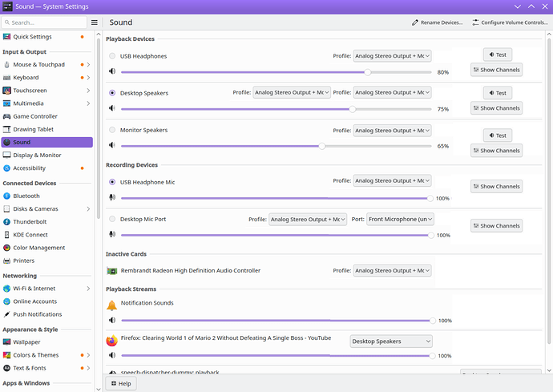Change Firefox stream output from Desktop Speakers
Screen dimensions: 553x392
391,341
